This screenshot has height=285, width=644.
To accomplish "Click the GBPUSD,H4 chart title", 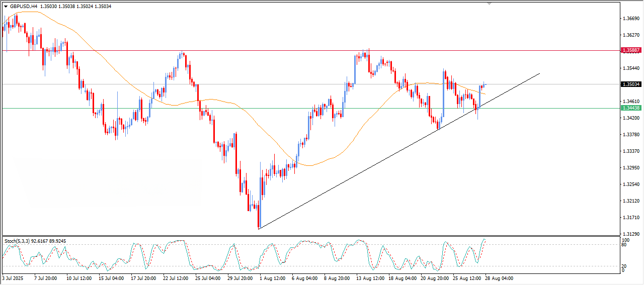I will [x=23, y=7].
